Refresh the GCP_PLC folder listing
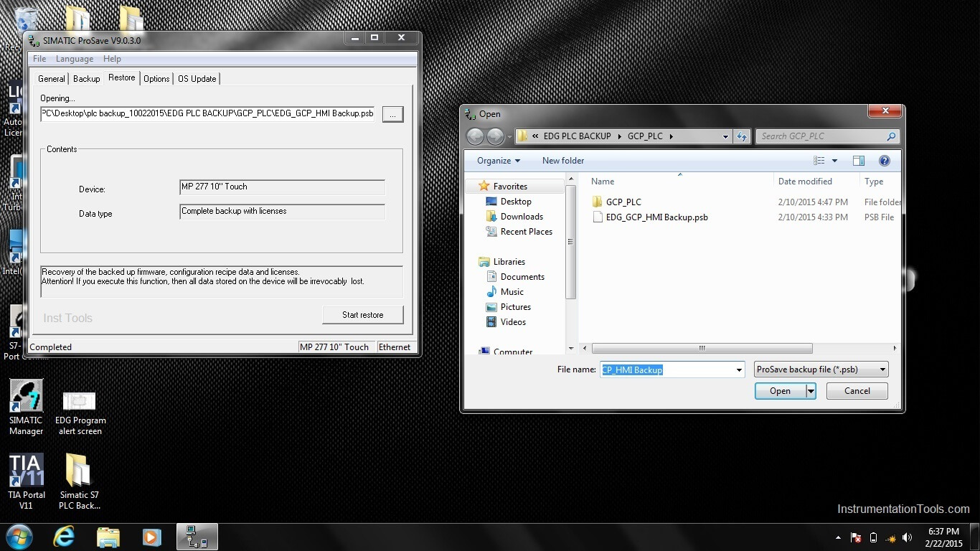This screenshot has height=551, width=980. point(742,136)
